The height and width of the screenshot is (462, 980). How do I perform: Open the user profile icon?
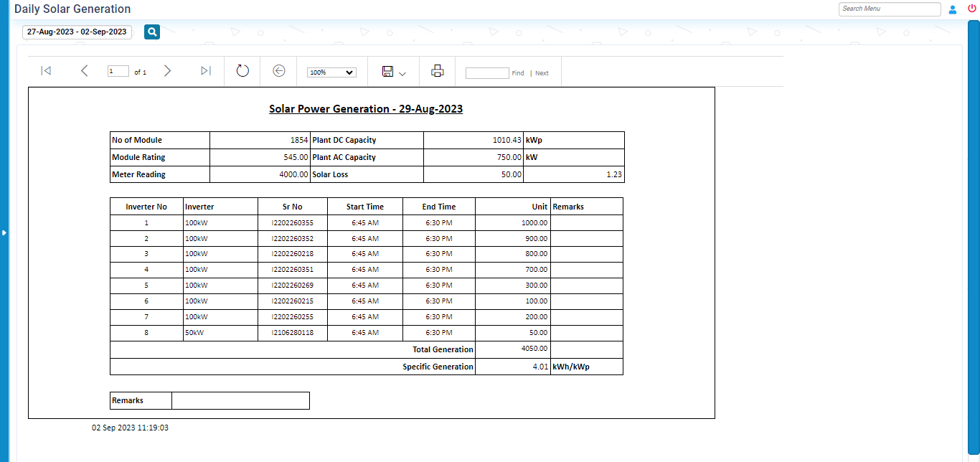[x=953, y=9]
